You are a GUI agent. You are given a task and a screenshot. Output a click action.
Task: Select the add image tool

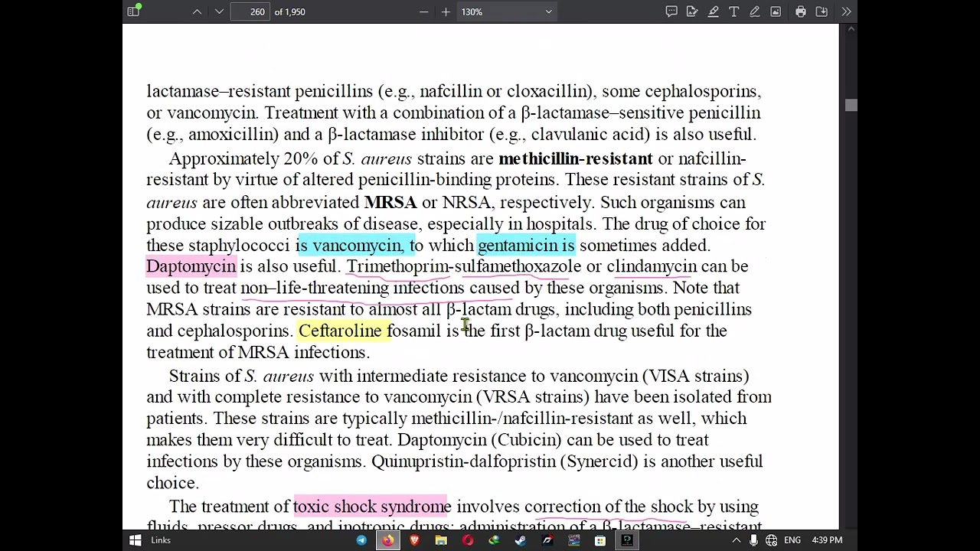tap(776, 11)
